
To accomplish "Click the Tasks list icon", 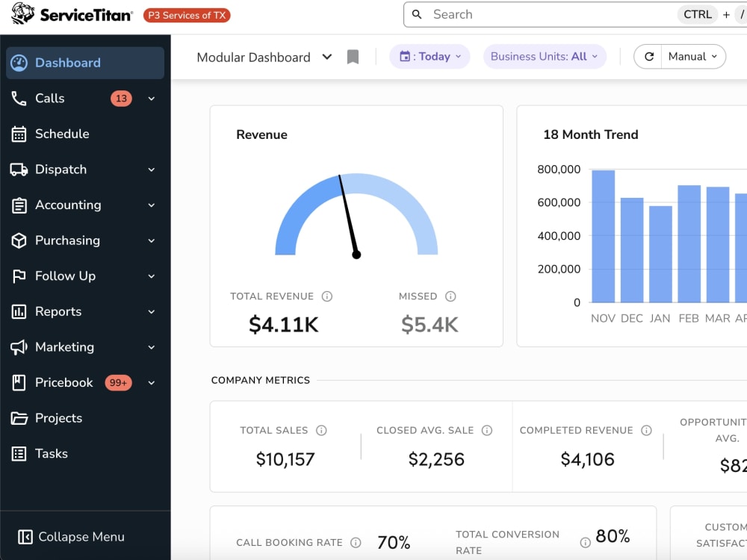I will [x=19, y=454].
